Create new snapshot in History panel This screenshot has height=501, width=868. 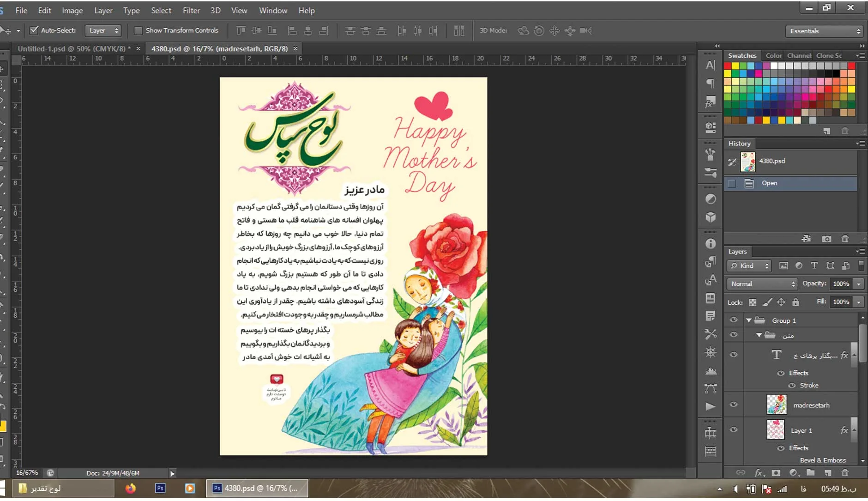[x=826, y=239]
